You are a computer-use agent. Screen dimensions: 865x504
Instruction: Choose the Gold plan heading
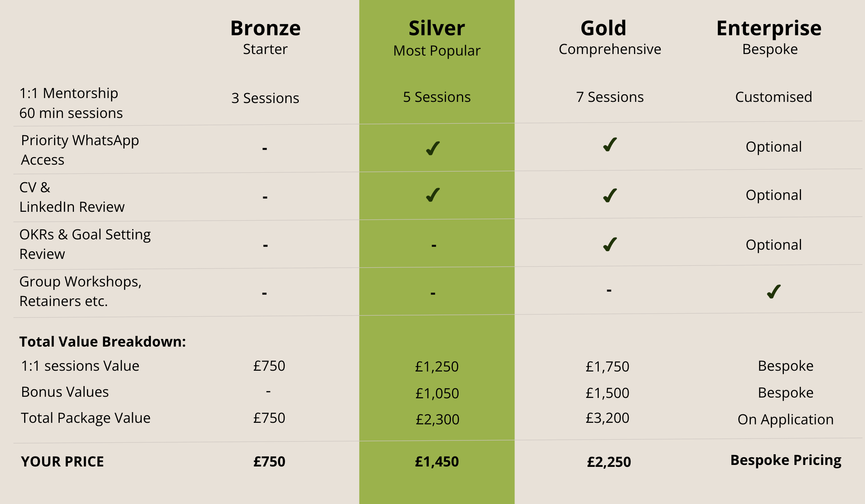603,28
